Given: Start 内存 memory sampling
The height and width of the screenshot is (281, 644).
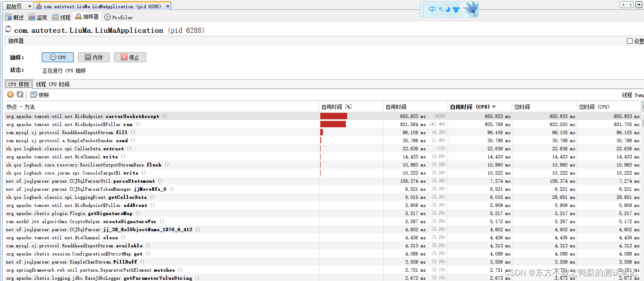Looking at the screenshot, I should (94, 57).
